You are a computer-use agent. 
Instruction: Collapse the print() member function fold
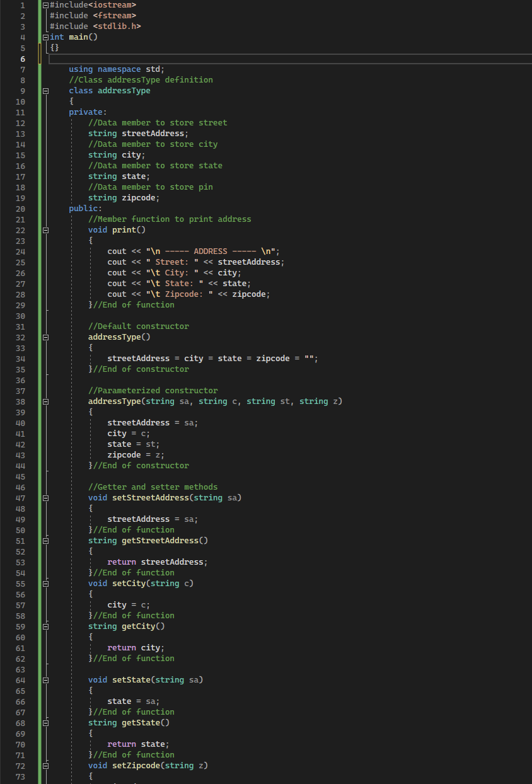tap(44, 229)
